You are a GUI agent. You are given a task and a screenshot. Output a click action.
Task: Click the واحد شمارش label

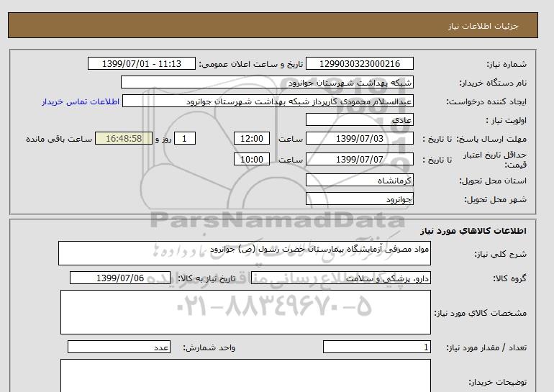(x=209, y=348)
